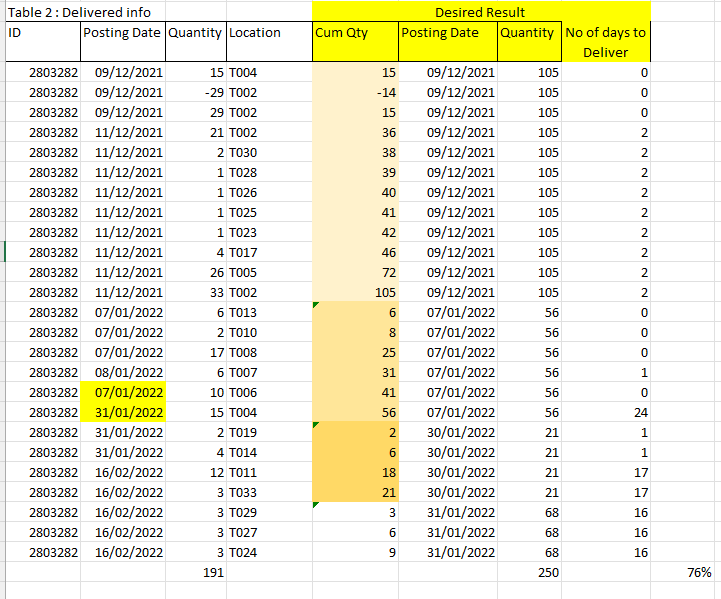The image size is (721, 599).
Task: Select the yellow-highlighted '31/01/2022' Posting Date cell
Action: 123,412
